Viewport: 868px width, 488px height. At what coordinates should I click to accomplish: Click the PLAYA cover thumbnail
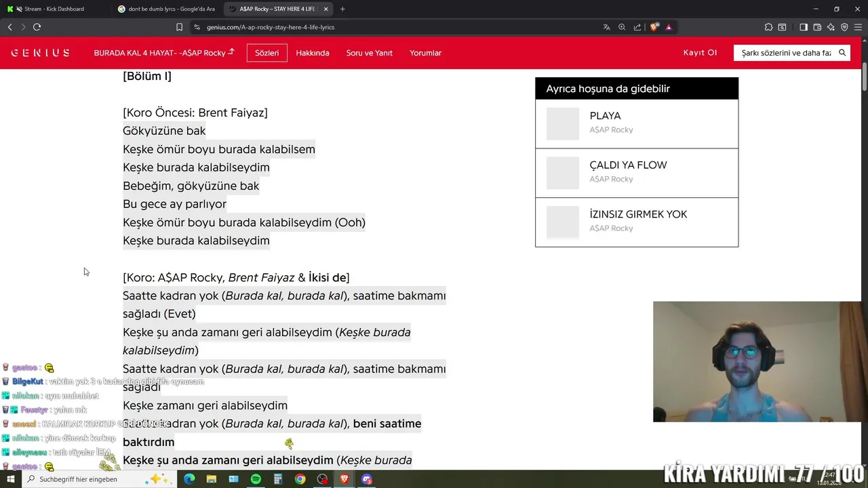pos(563,124)
